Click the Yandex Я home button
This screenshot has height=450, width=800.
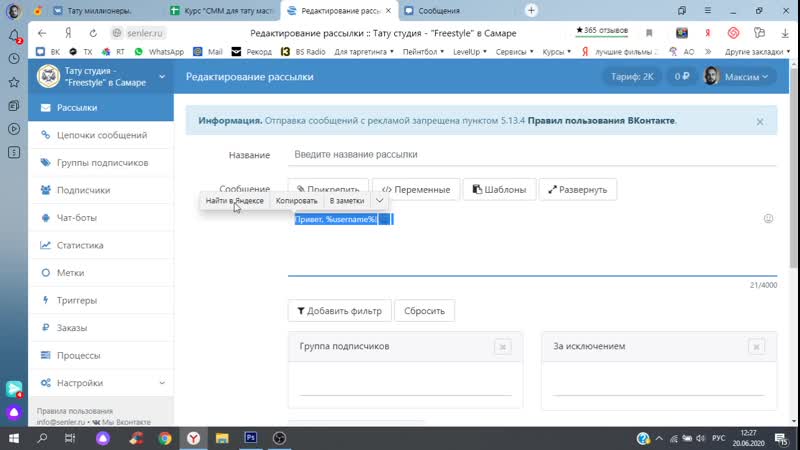click(68, 33)
